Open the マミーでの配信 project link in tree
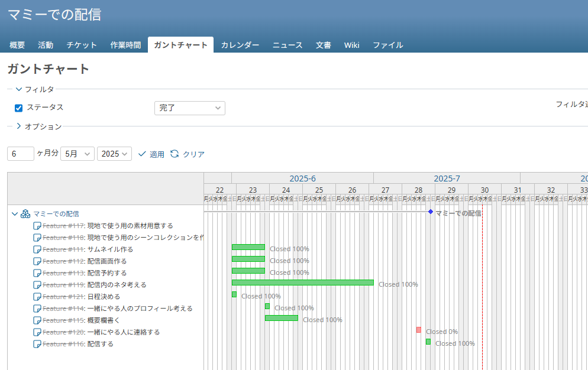 click(56, 214)
